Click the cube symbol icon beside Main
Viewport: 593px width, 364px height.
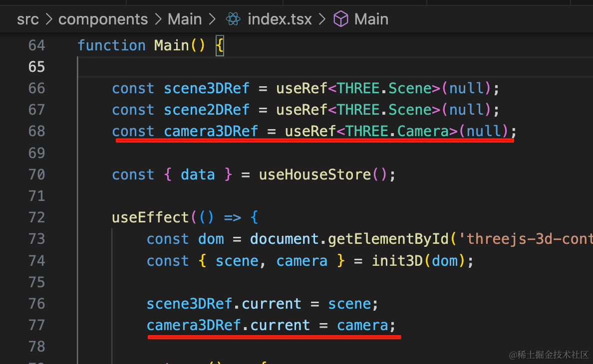[341, 19]
